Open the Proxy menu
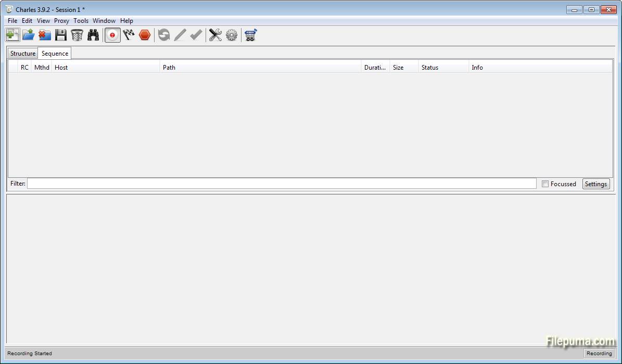This screenshot has height=364, width=622. pos(61,21)
